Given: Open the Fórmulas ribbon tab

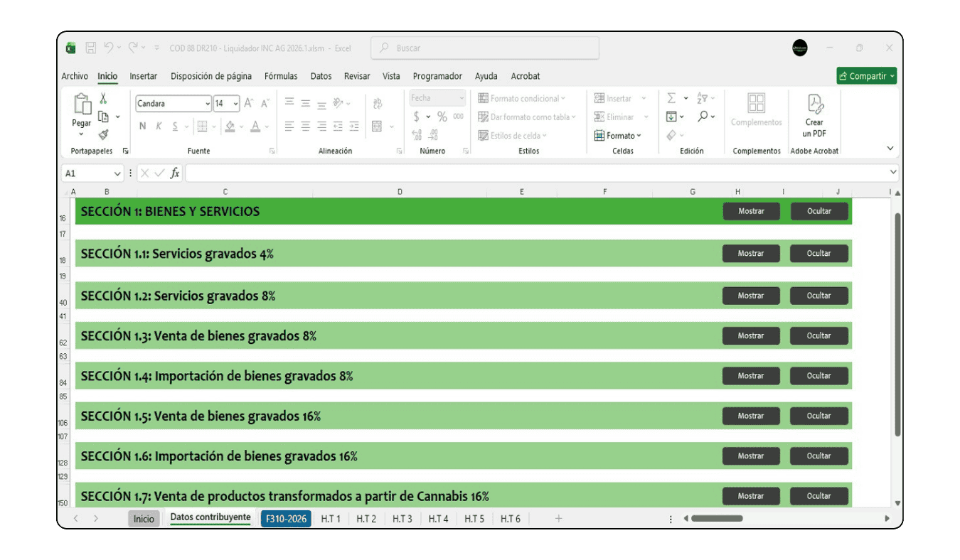Looking at the screenshot, I should tap(281, 76).
